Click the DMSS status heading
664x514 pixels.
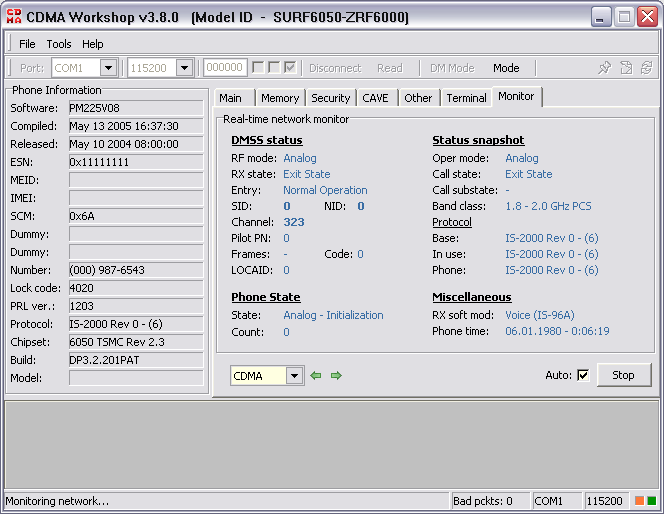267,140
